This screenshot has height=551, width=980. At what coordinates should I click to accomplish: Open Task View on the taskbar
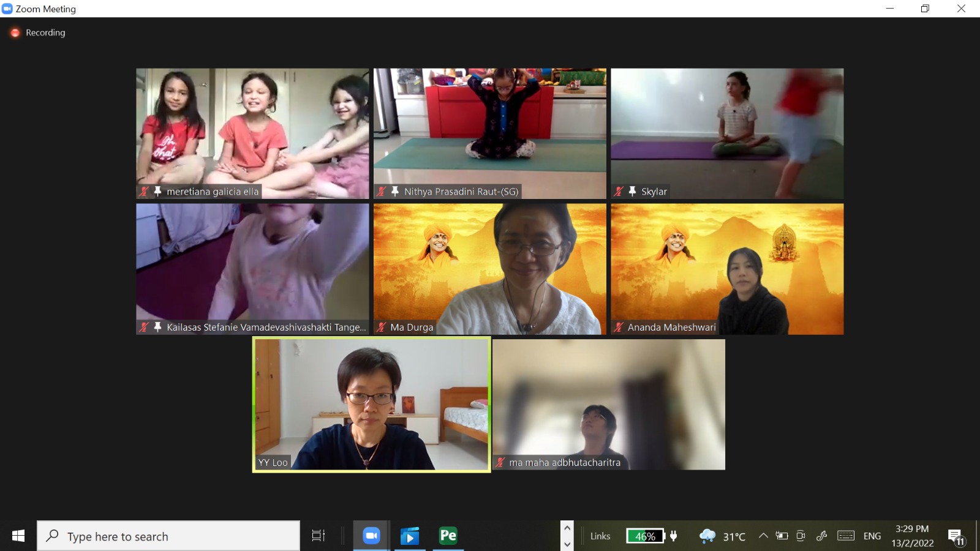pos(318,536)
